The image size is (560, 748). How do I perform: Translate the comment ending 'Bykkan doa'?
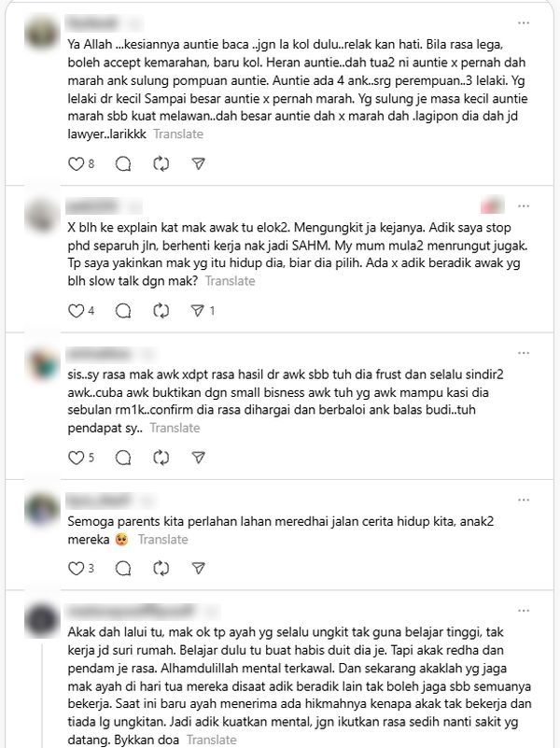212,740
